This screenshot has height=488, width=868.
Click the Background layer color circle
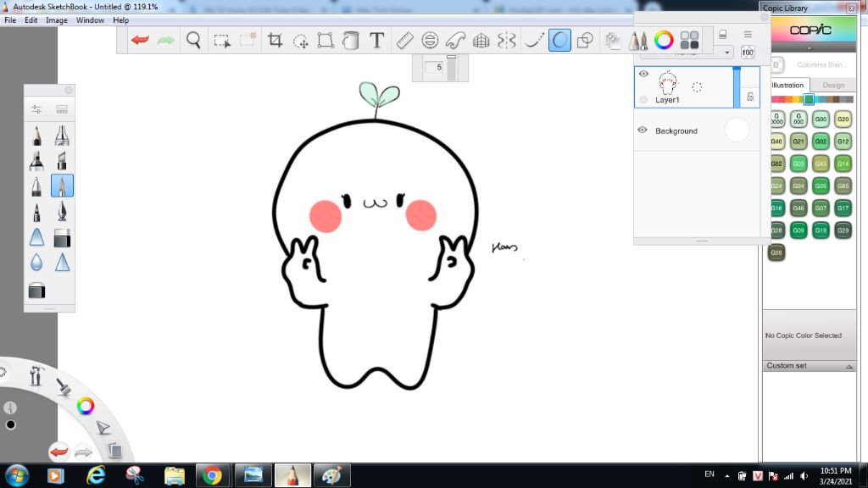pyautogui.click(x=737, y=130)
